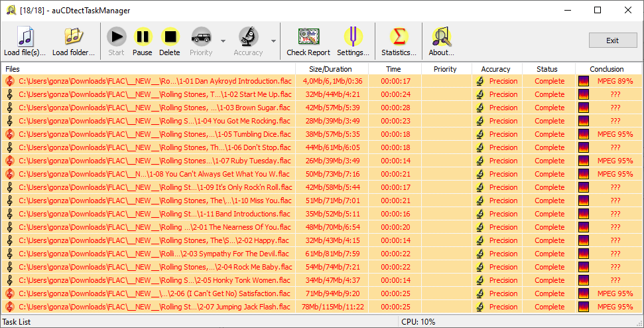This screenshot has width=644, height=328.
Task: Click the spectrum icon in Happy row
Action: [584, 240]
